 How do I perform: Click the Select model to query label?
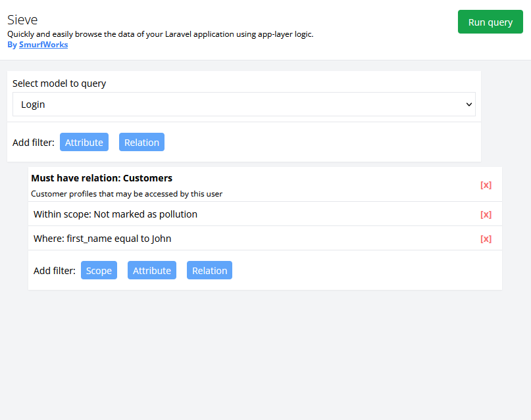coord(59,83)
